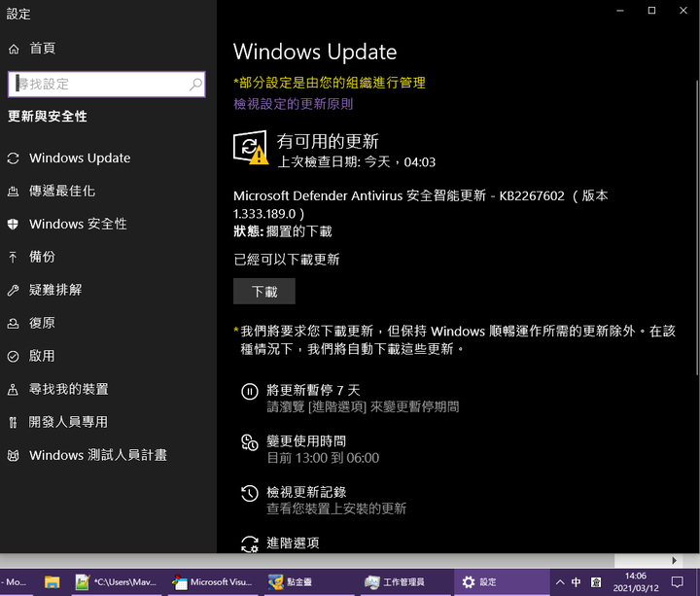Click the 傳遞最佳化 sidebar icon

14,192
